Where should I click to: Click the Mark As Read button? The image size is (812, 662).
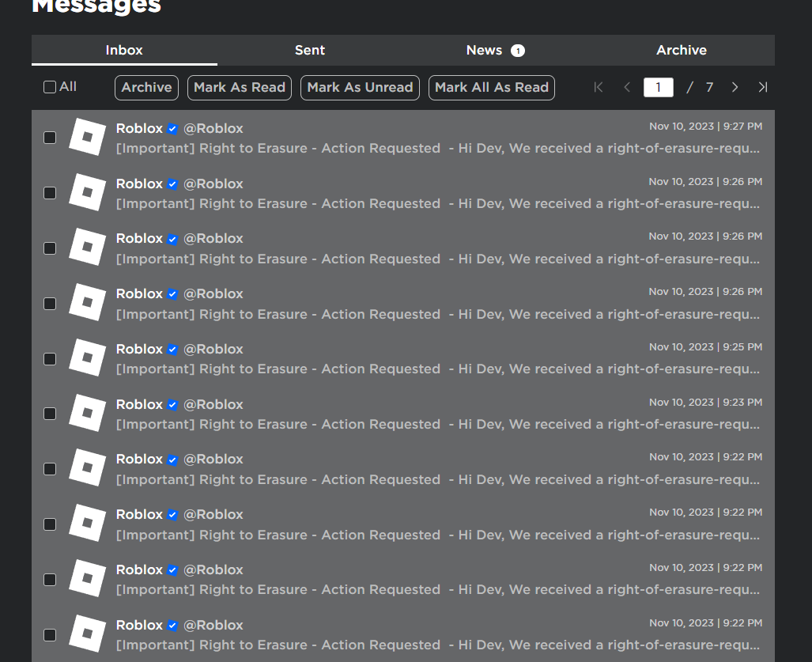coord(240,88)
